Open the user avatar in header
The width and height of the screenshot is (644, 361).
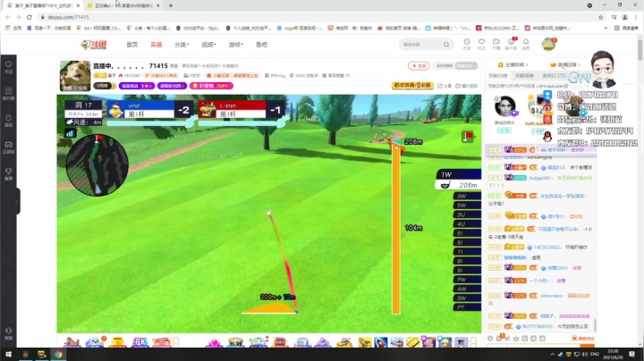point(548,45)
